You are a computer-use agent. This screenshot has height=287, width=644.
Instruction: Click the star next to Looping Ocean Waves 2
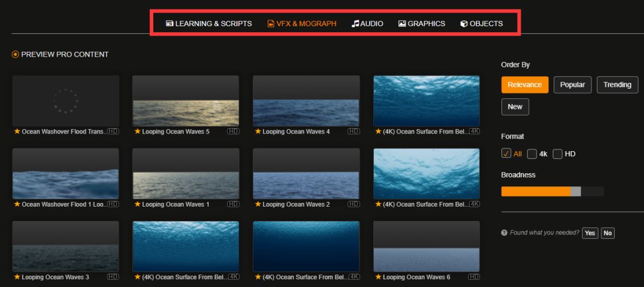coord(258,204)
